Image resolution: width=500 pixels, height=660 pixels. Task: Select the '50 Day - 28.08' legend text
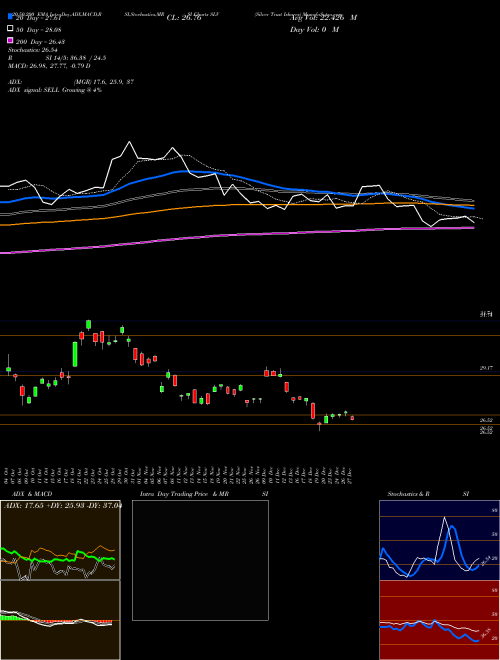pos(38,29)
